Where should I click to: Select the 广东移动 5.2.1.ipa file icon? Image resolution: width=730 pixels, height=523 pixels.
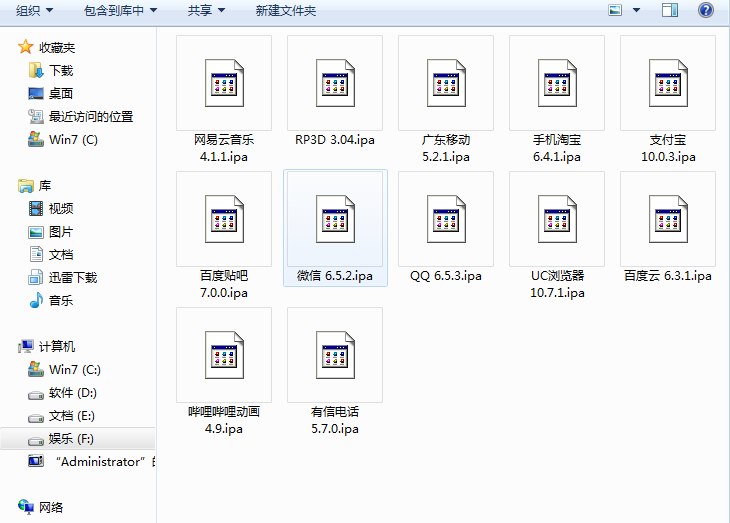click(446, 83)
